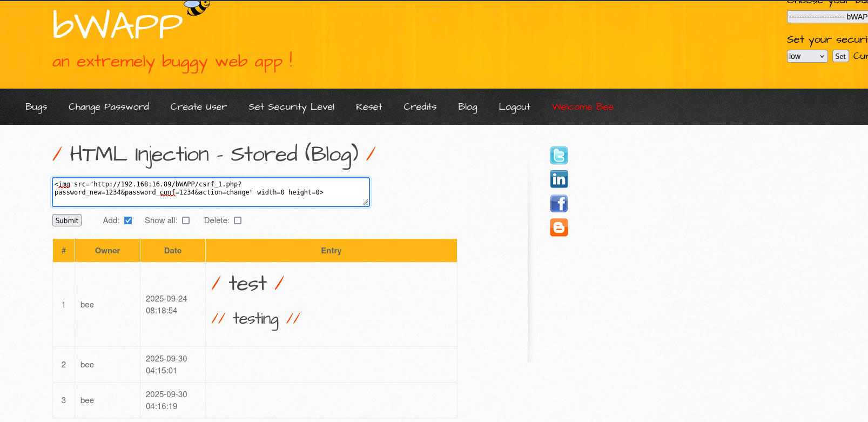This screenshot has width=868, height=422.
Task: Select the date 2025-09-30 04:16:19
Action: point(166,400)
